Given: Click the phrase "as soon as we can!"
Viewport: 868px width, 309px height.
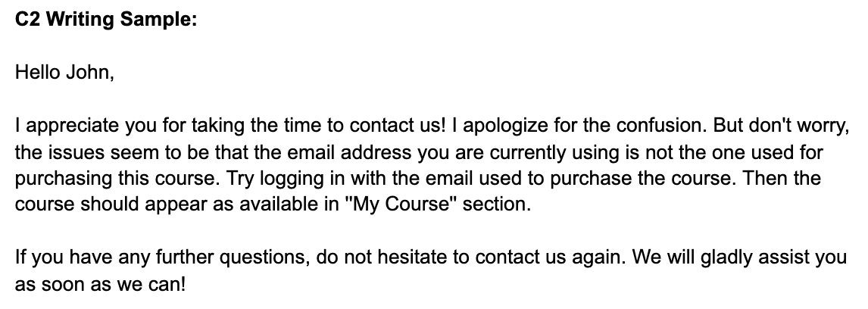Looking at the screenshot, I should pos(99,286).
